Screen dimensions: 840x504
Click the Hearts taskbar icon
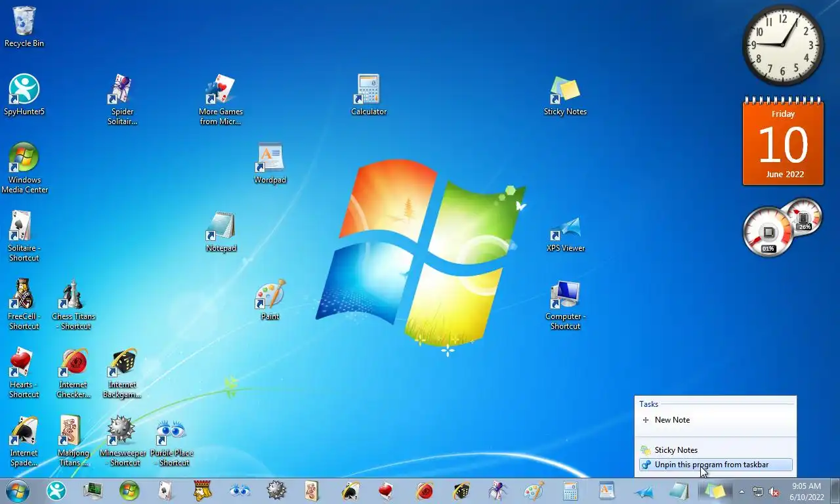click(387, 490)
